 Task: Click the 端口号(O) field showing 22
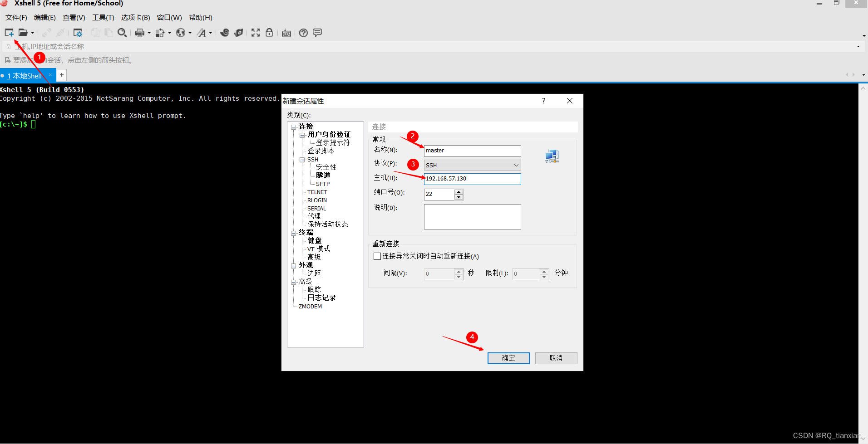point(439,194)
